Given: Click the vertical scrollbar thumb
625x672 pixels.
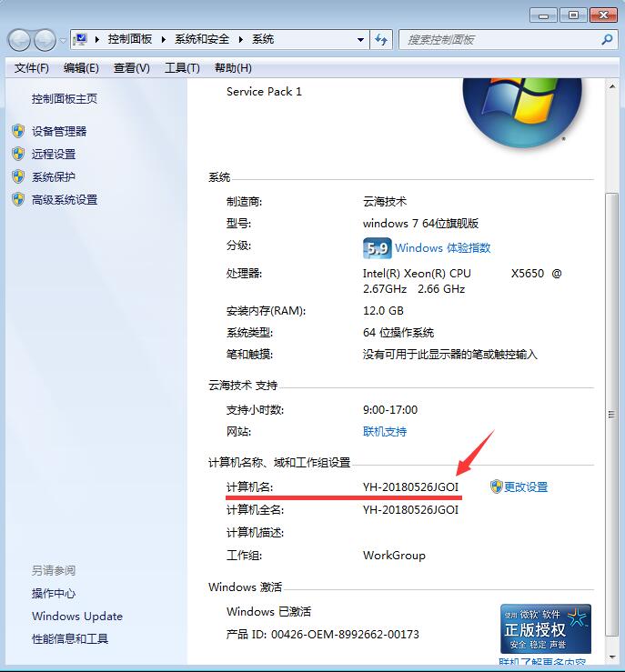Looking at the screenshot, I should coord(611,415).
